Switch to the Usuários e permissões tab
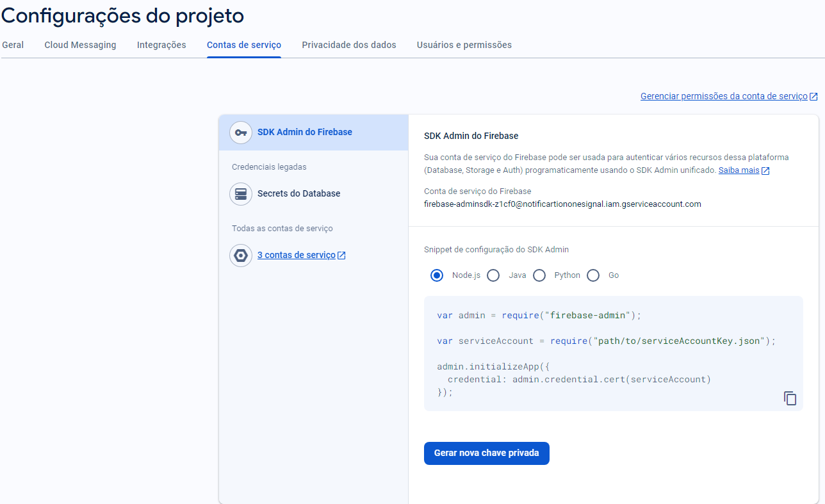The height and width of the screenshot is (504, 825). pyautogui.click(x=464, y=45)
